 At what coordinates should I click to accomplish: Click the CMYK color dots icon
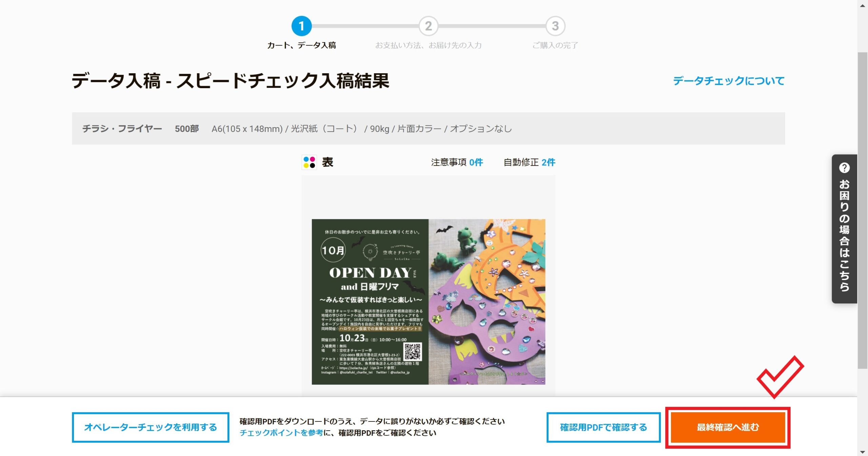[309, 162]
